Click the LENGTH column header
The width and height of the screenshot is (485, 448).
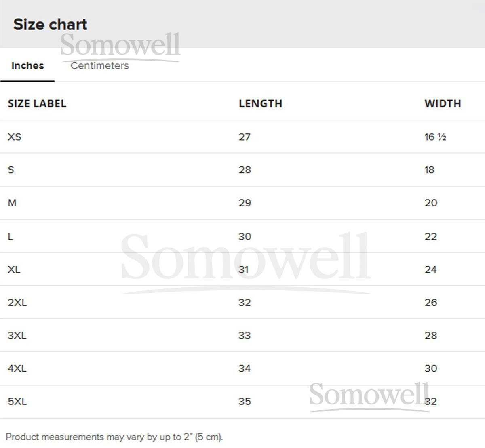(260, 104)
